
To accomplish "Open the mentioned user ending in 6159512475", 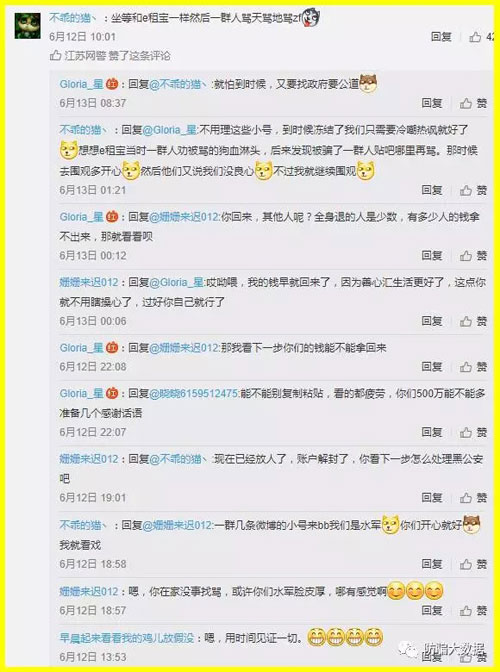I will click(x=194, y=393).
